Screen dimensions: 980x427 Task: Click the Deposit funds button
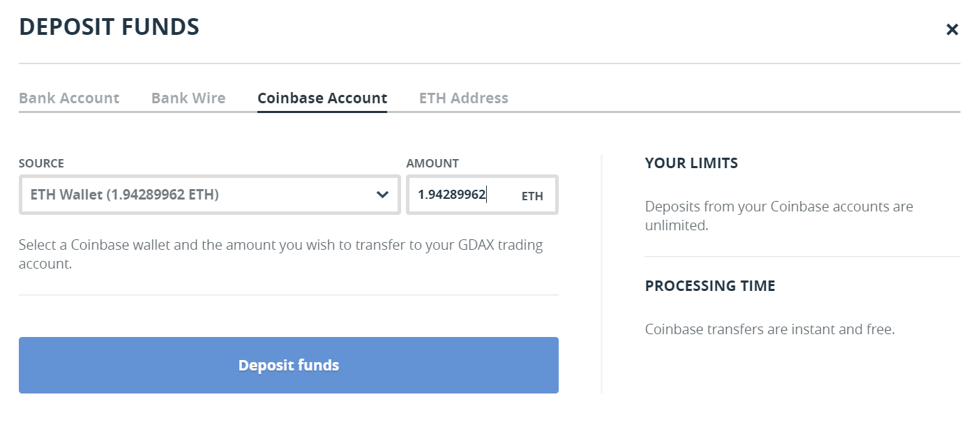(289, 365)
